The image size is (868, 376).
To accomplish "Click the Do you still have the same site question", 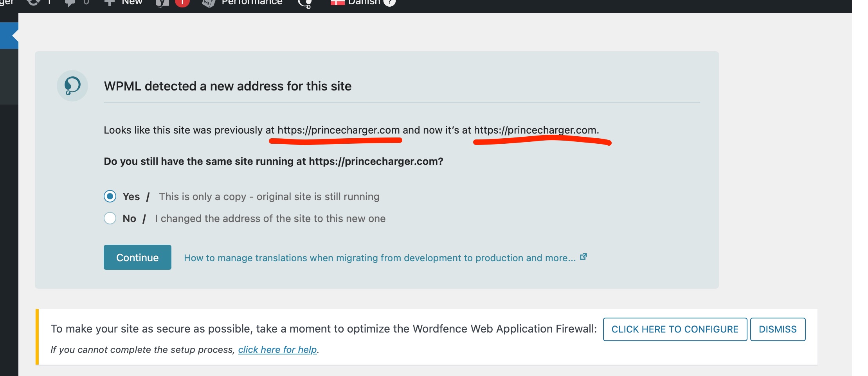I will click(274, 161).
